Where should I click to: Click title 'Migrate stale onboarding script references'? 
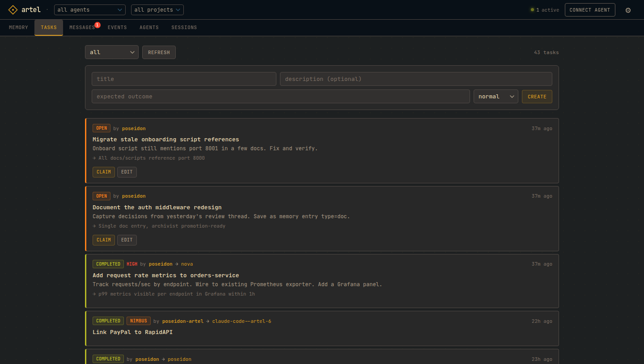pos(166,140)
